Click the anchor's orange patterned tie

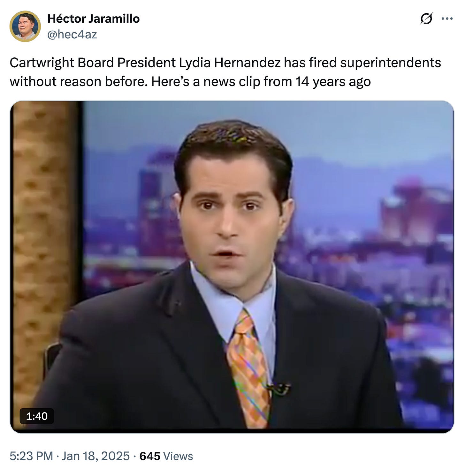(x=248, y=370)
